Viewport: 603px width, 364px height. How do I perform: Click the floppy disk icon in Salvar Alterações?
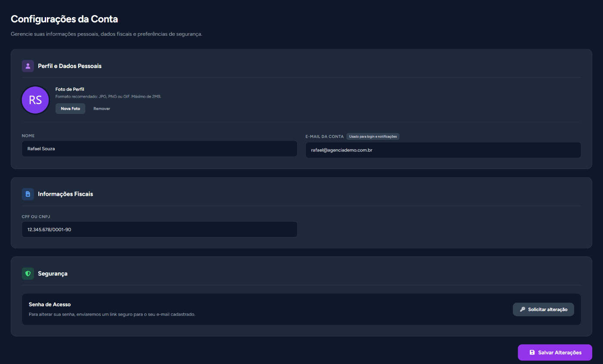pos(532,352)
